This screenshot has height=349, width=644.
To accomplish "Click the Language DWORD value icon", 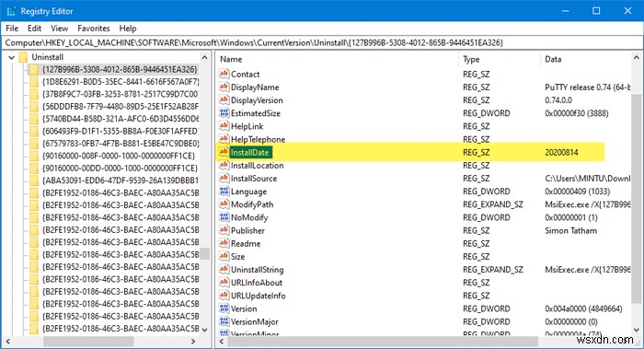I will [x=224, y=192].
